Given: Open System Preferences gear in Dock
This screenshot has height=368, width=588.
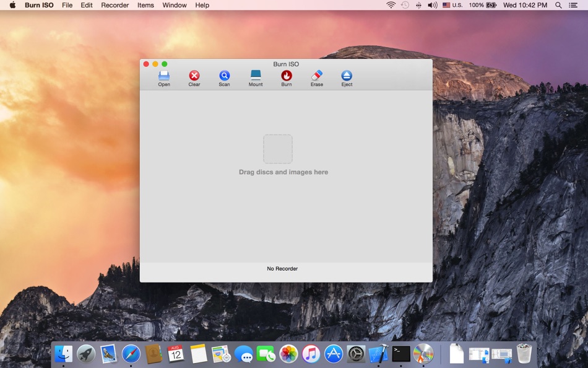Looking at the screenshot, I should pos(356,354).
